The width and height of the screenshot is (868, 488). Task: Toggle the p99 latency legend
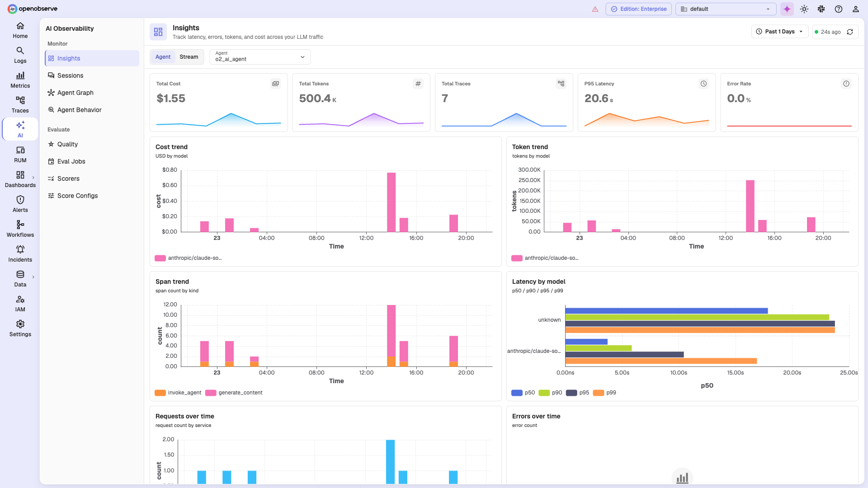(x=604, y=393)
